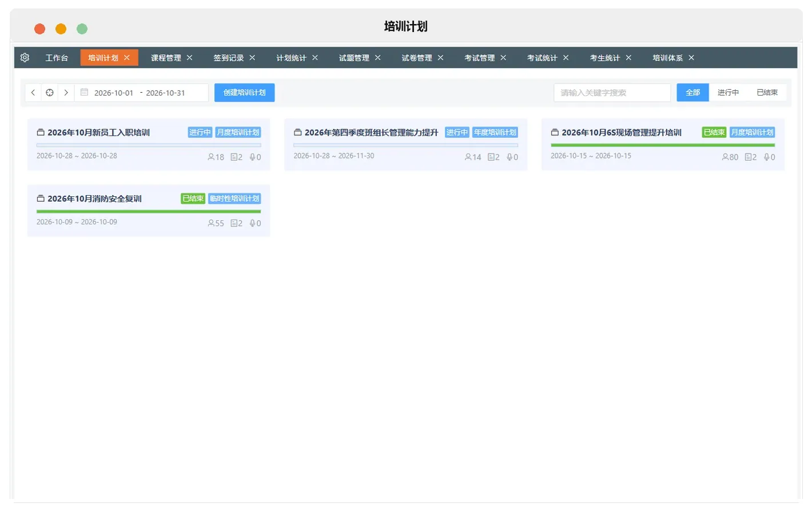The height and width of the screenshot is (515, 812).
Task: Close the 课程管理 tab
Action: tap(190, 58)
